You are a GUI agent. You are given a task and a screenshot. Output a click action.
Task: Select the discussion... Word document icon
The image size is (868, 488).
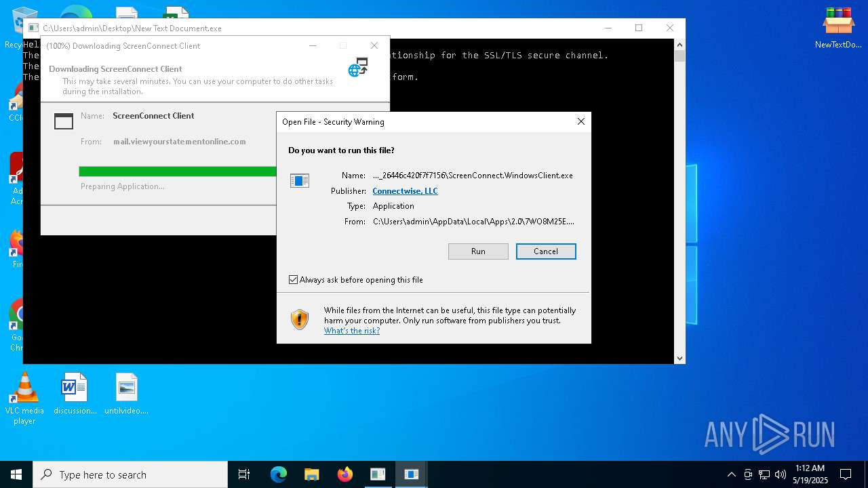point(75,394)
